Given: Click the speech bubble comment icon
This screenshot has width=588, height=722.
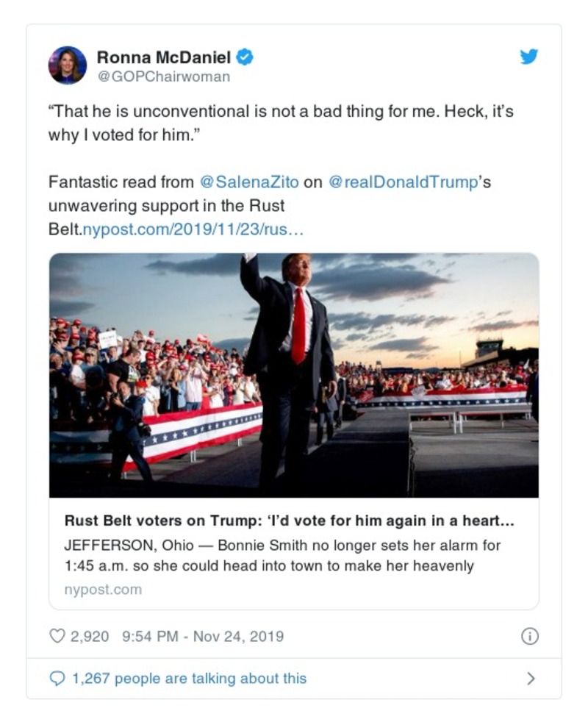Looking at the screenshot, I should coord(59,679).
